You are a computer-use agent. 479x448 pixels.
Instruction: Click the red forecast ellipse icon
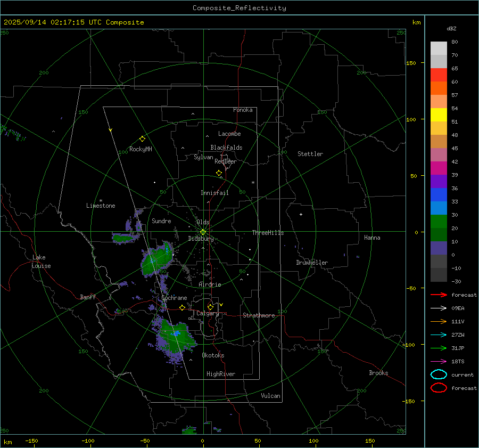439,388
